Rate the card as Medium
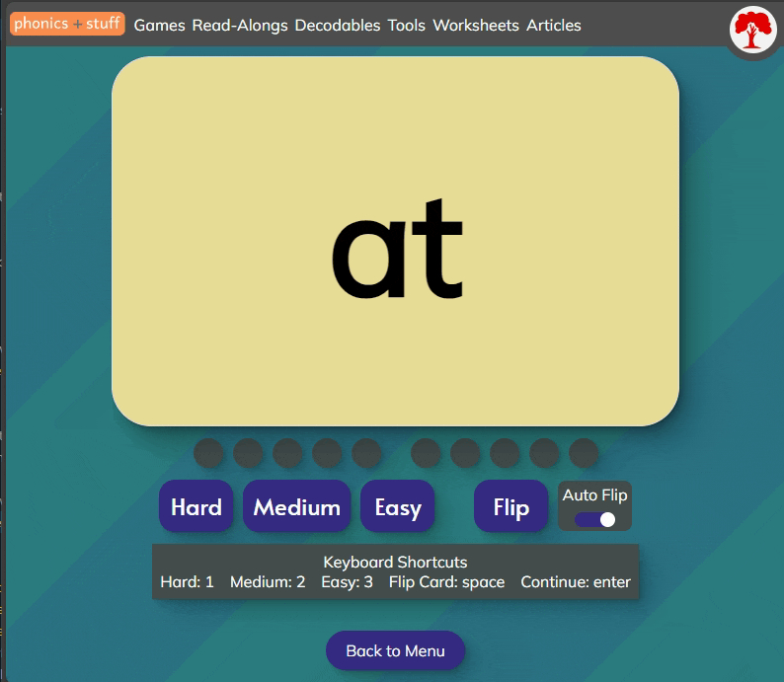 296,506
